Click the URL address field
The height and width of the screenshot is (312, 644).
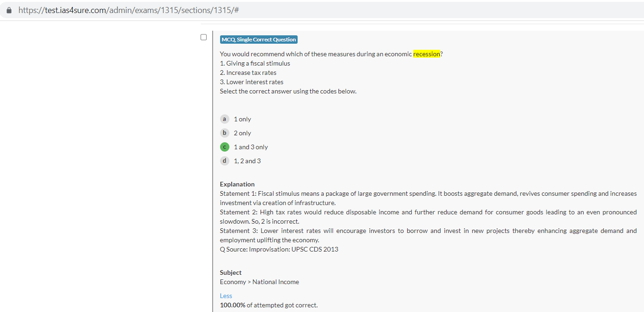click(129, 10)
